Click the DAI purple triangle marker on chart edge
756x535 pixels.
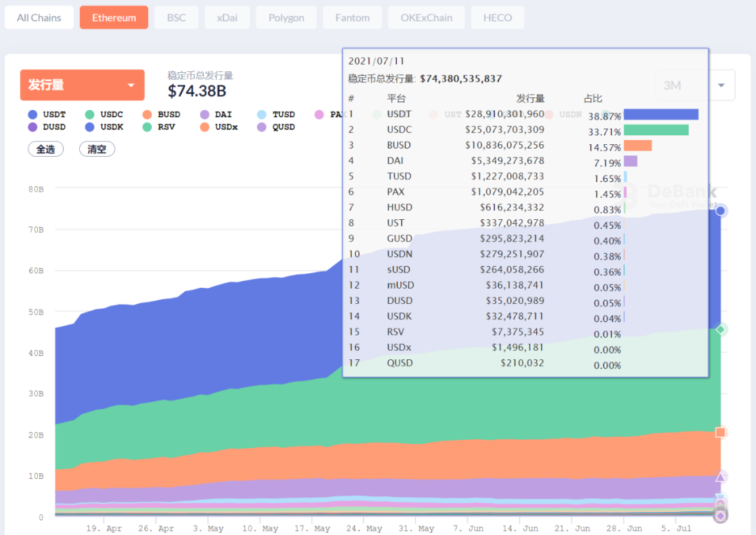point(720,477)
